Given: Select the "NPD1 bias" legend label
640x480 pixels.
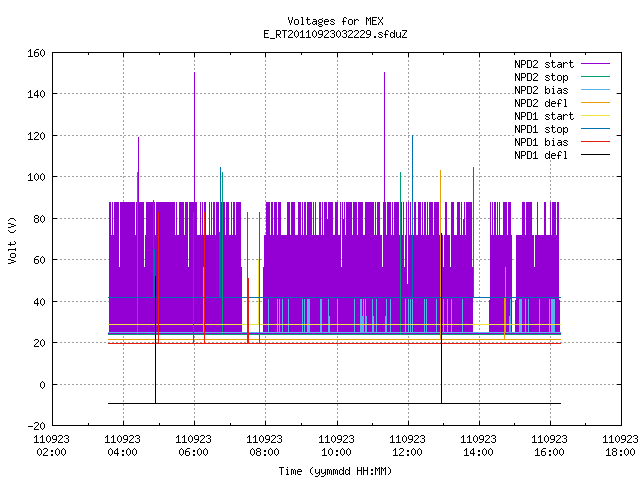Looking at the screenshot, I should pos(541,142).
